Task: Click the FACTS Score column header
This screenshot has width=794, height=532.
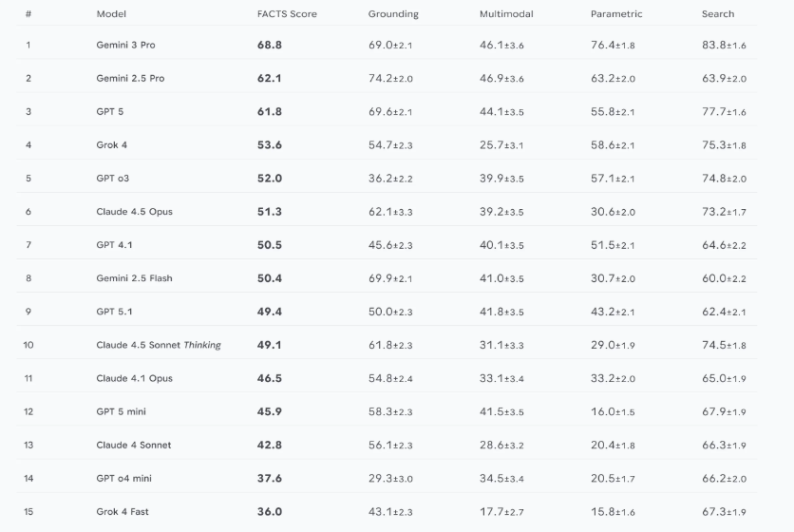Action: click(x=287, y=14)
